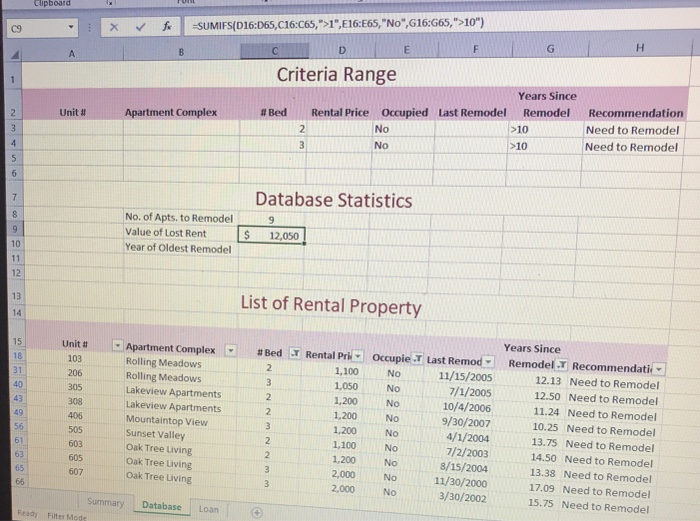Click Unit # cell 206
The width and height of the screenshot is (700, 521).
pyautogui.click(x=75, y=372)
